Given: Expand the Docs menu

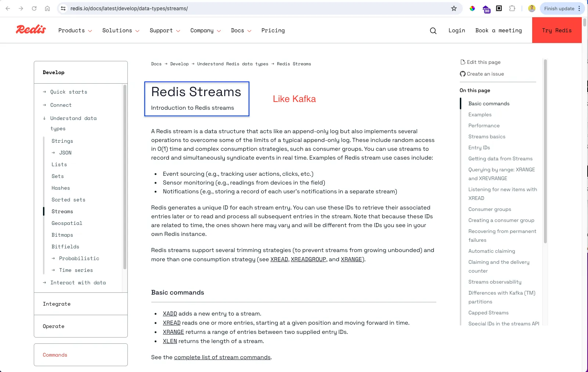Looking at the screenshot, I should tap(241, 30).
